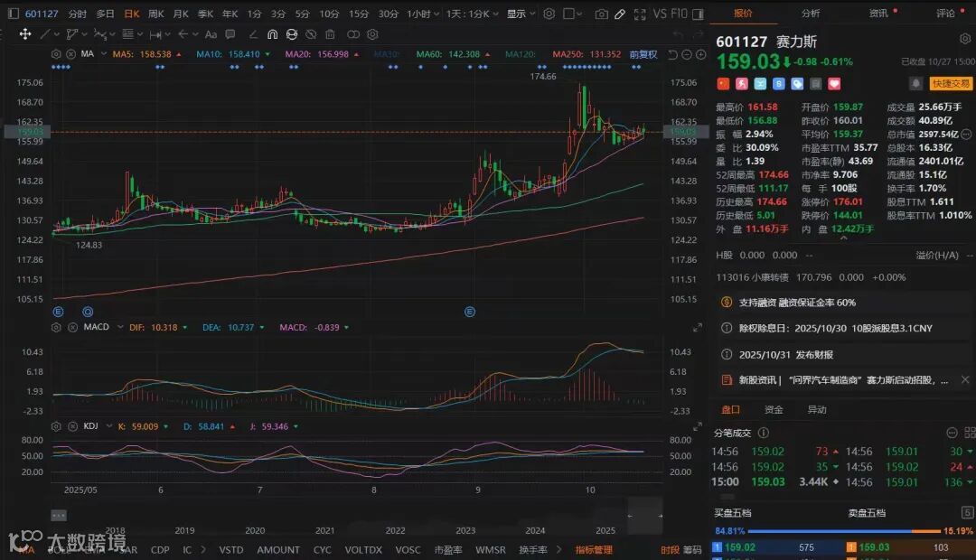This screenshot has height=560, width=976.
Task: Open the 资讯 news tab
Action: pos(878,13)
